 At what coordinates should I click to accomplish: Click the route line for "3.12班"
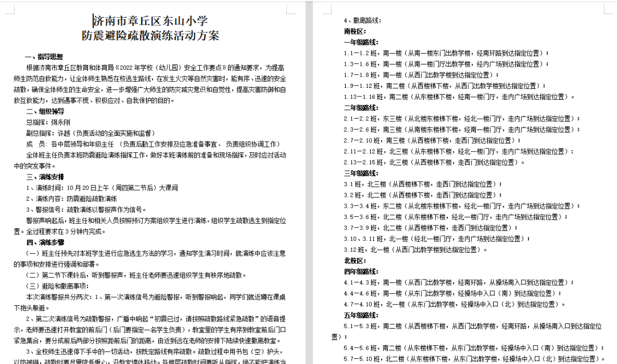coord(415,250)
